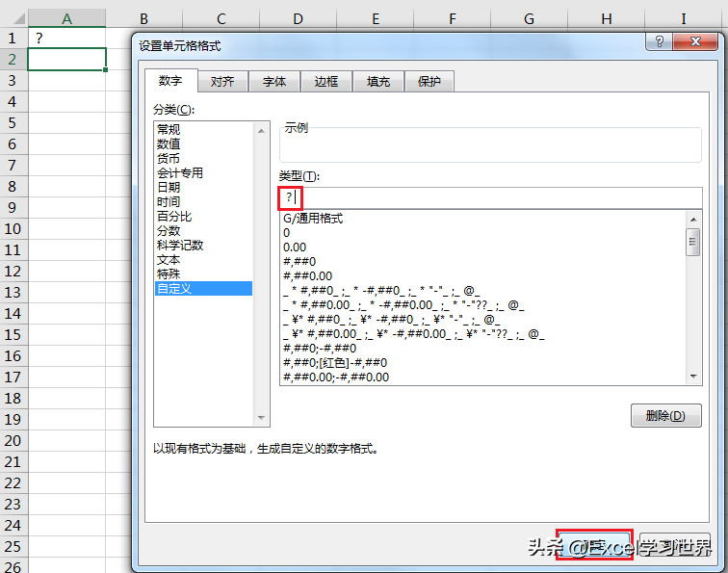Go to the 填充 tab
Screen dimensions: 728x573
pos(377,82)
